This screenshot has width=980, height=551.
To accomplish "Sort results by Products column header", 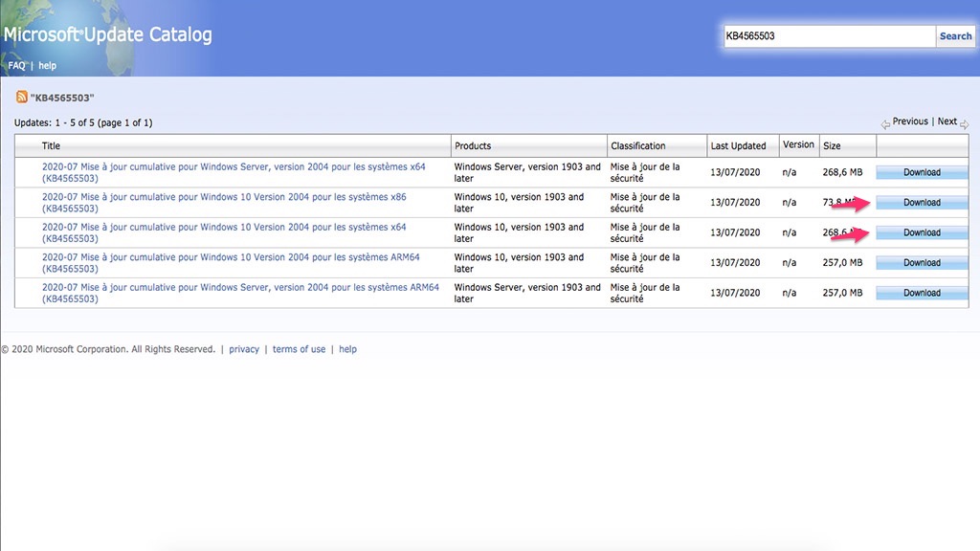I will click(473, 145).
